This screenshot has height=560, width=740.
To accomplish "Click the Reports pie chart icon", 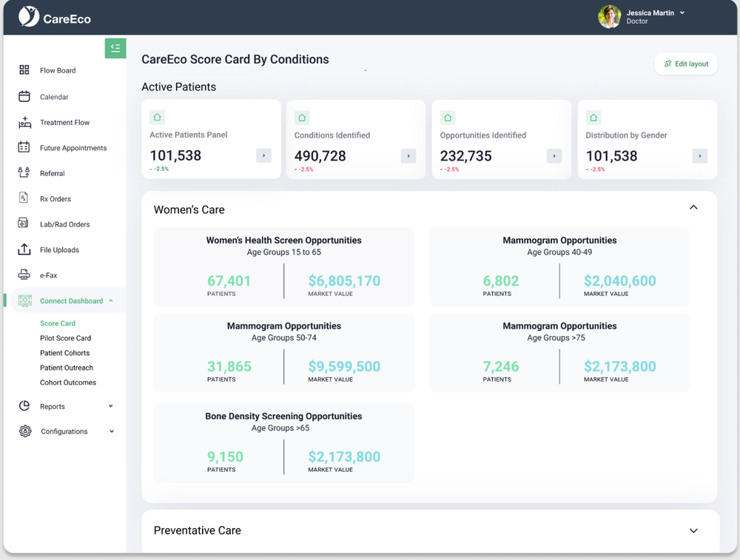I will 24,405.
